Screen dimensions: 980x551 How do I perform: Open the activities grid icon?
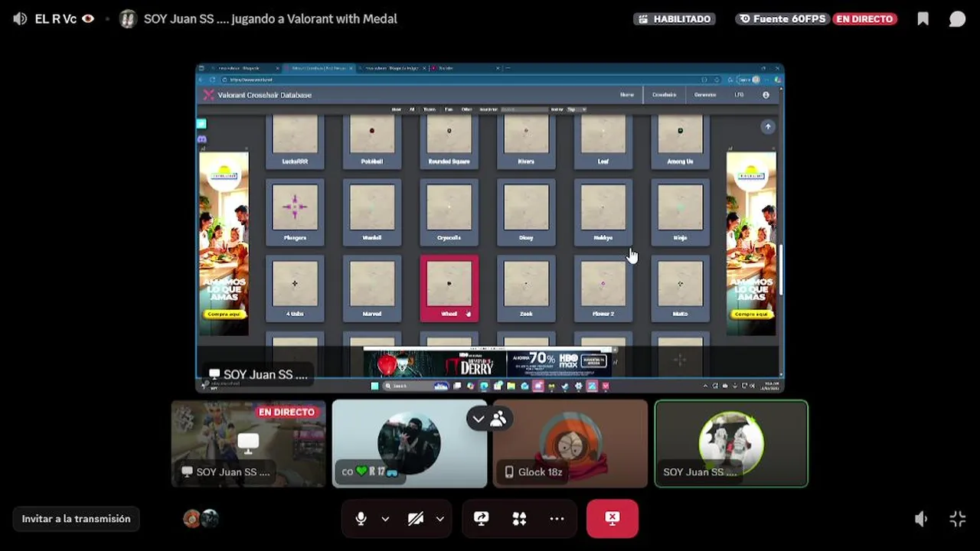519,519
